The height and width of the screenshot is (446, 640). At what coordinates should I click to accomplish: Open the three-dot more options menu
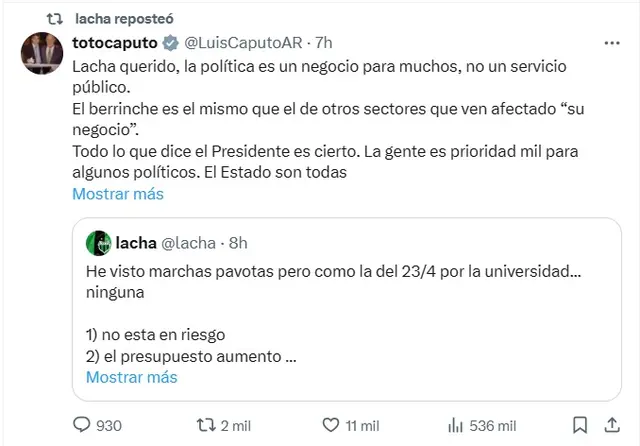612,43
